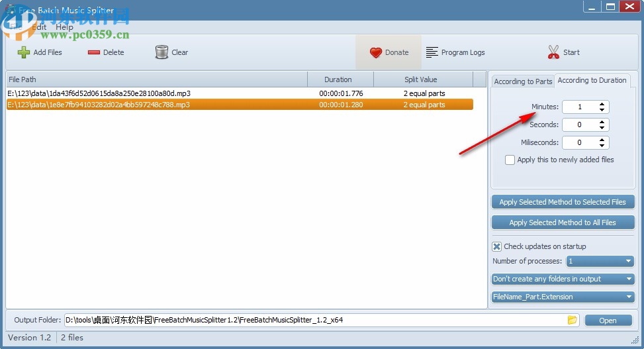This screenshot has width=644, height=349.
Task: Enable Apply this to newly added files
Action: (x=510, y=160)
